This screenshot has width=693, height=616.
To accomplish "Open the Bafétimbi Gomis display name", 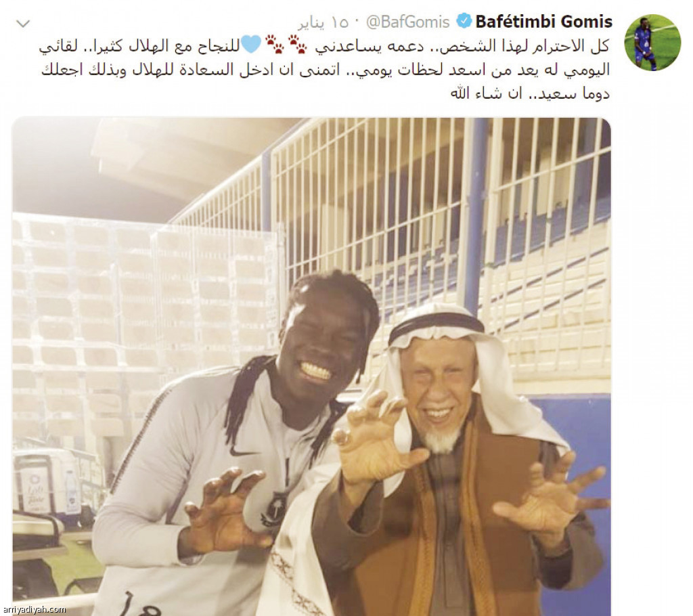I will pyautogui.click(x=543, y=21).
